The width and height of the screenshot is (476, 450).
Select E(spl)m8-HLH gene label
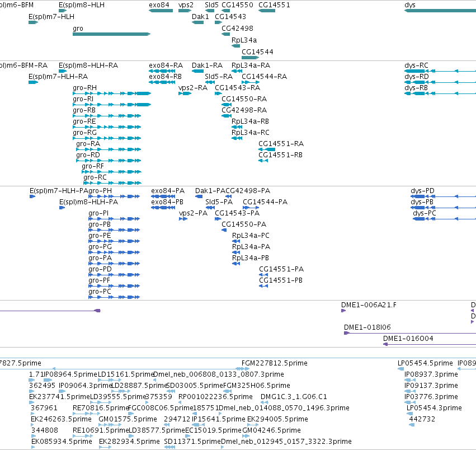82,5
